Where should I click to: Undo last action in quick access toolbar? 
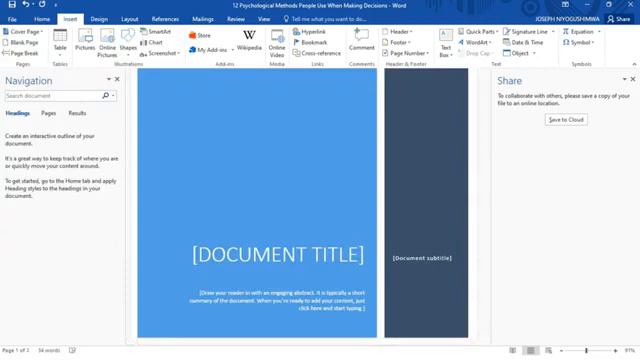pos(26,4)
